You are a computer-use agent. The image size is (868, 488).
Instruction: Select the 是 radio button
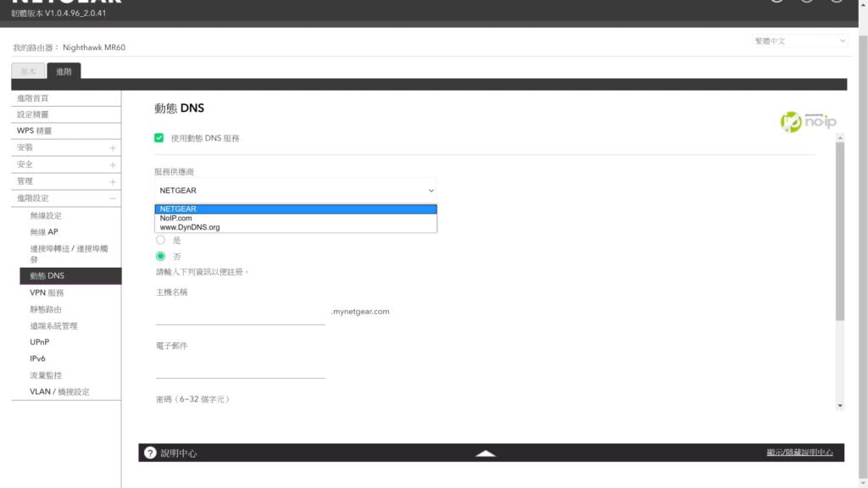point(160,240)
